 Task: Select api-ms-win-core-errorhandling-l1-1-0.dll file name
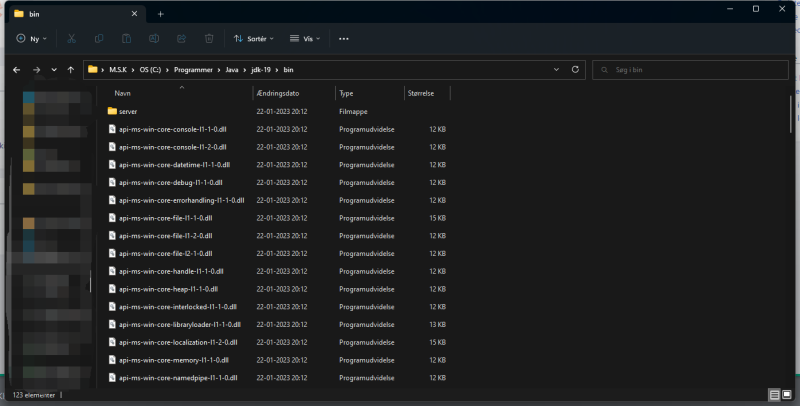(x=181, y=200)
